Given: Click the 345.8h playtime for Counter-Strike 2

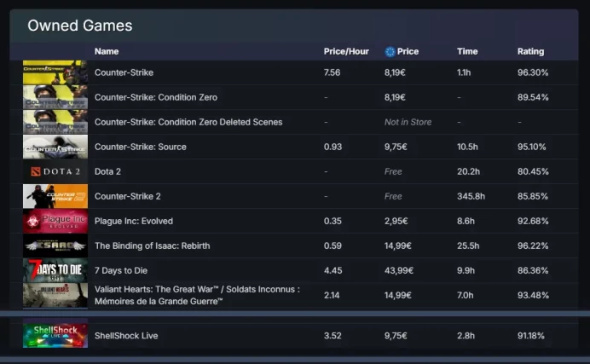Looking at the screenshot, I should (x=471, y=196).
